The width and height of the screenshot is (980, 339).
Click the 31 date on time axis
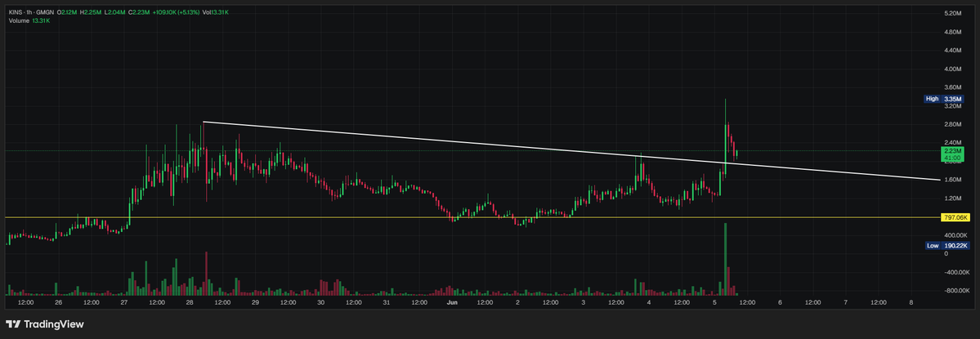coord(387,302)
